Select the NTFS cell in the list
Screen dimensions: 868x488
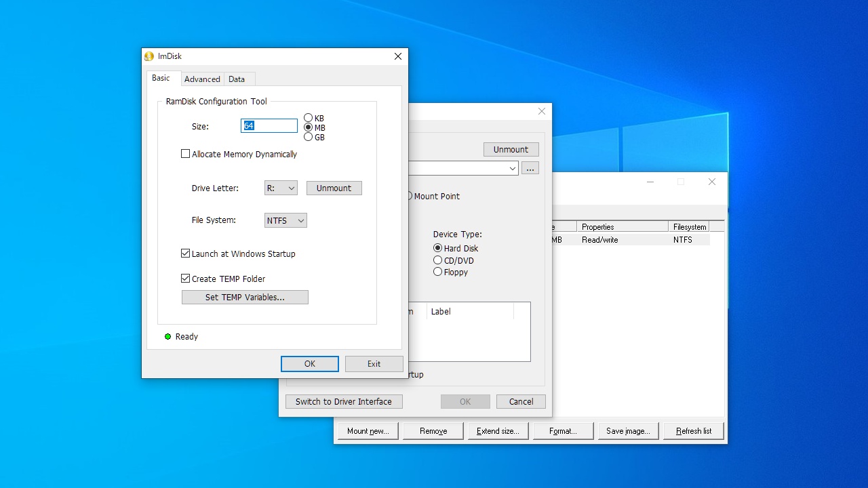(x=683, y=240)
